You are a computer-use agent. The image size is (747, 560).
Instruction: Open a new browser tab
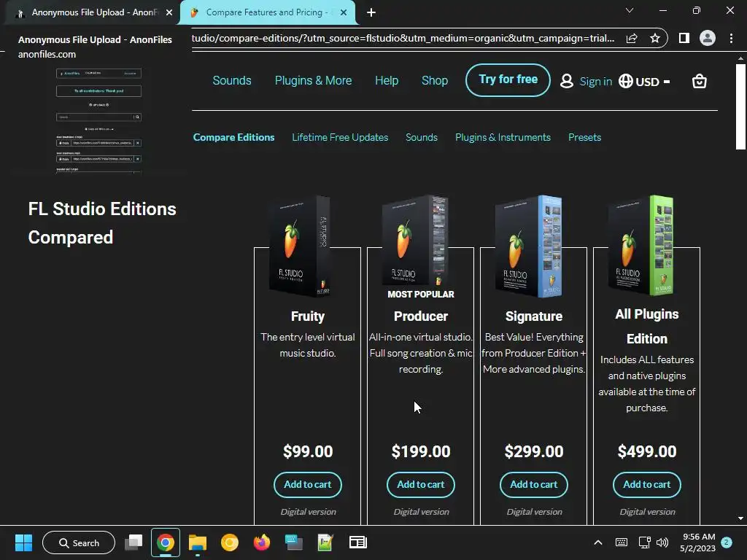pyautogui.click(x=371, y=12)
